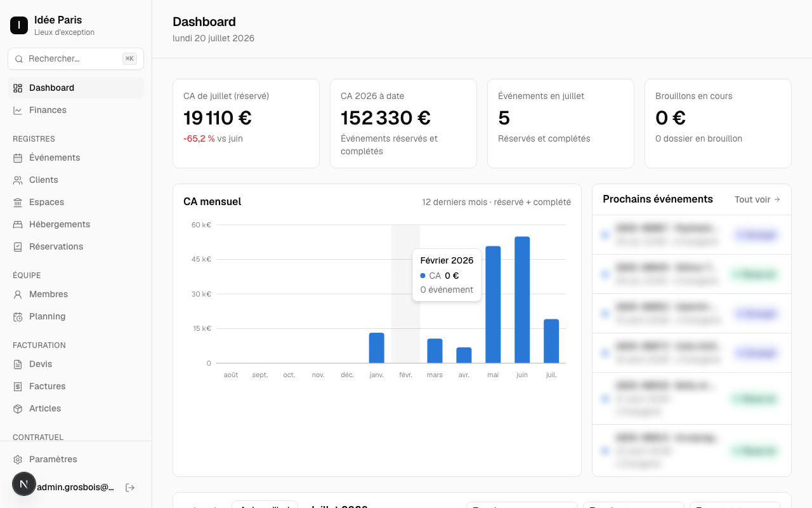Screen dimensions: 812x508
Task: Open Réservations via its checklist icon
Action: tap(18, 247)
